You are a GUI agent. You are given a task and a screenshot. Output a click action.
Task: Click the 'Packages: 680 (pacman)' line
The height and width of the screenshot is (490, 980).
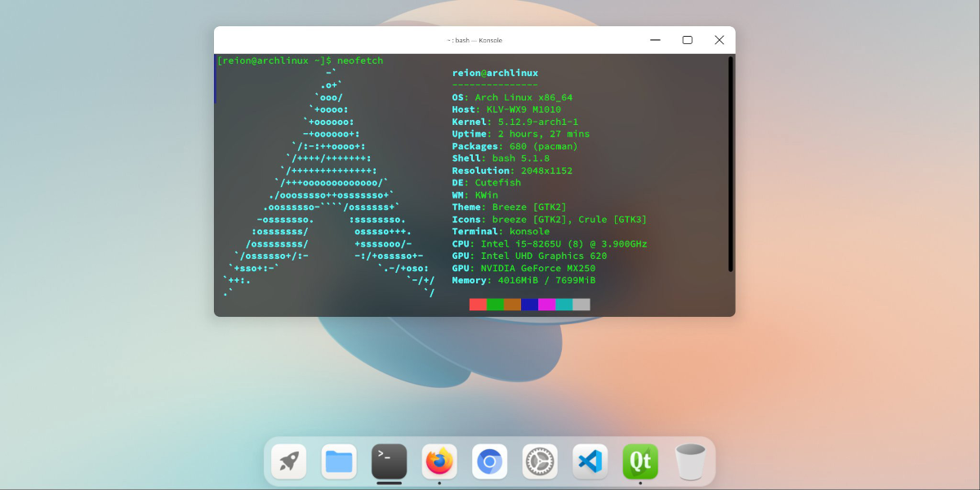click(515, 146)
